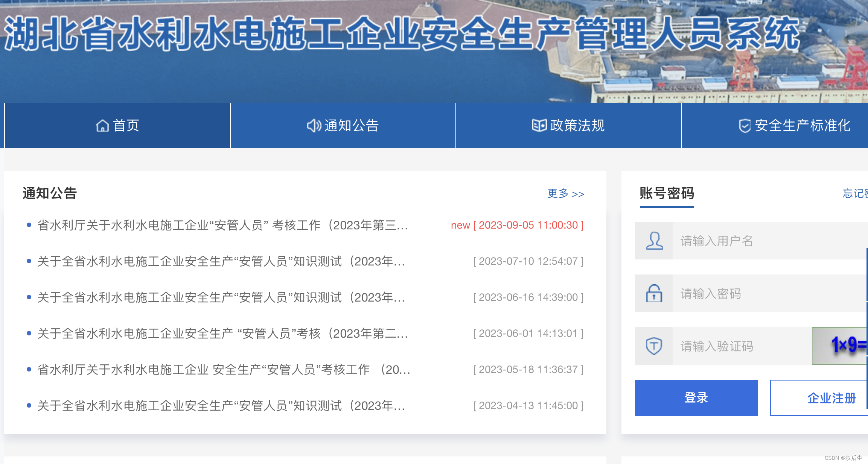Click the shield icon beside 安全生产标准化
This screenshot has height=464, width=868.
pos(745,126)
